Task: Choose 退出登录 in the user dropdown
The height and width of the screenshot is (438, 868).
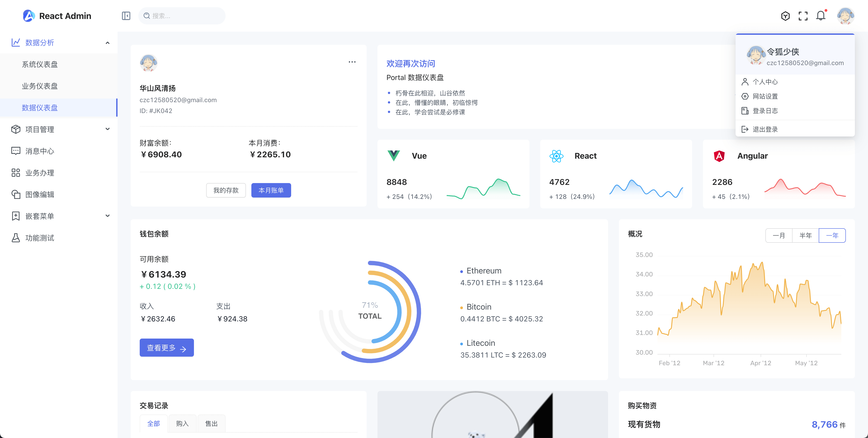Action: [x=765, y=129]
